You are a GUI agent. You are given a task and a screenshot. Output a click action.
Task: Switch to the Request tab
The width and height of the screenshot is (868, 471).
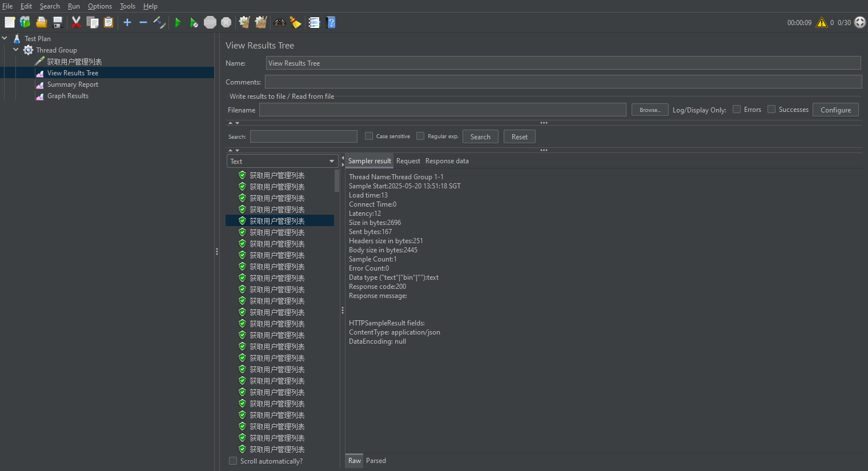click(x=408, y=161)
